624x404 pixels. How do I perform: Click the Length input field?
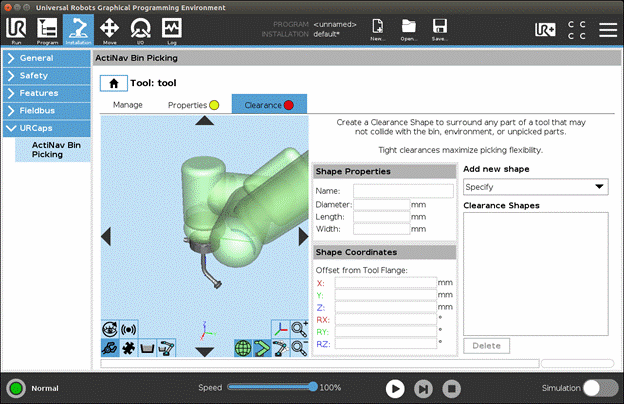[382, 217]
